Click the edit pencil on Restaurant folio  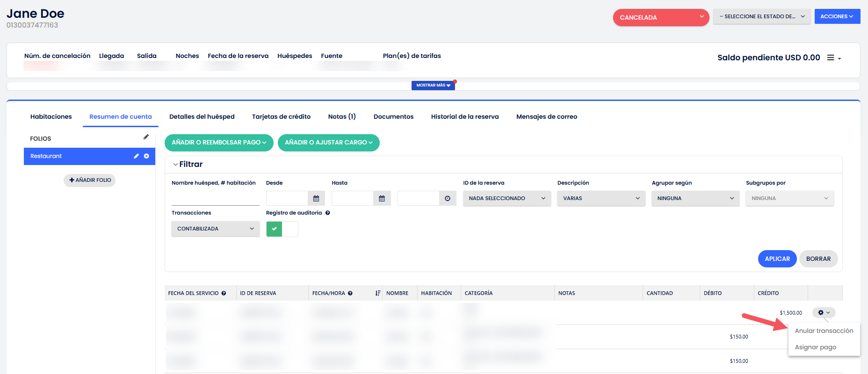(x=136, y=156)
